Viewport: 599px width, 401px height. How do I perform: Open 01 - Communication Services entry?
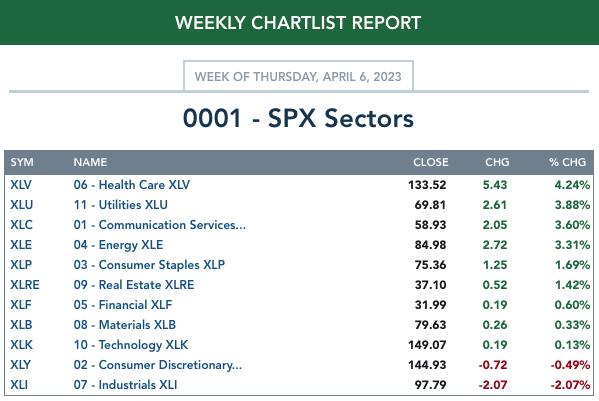coord(160,225)
